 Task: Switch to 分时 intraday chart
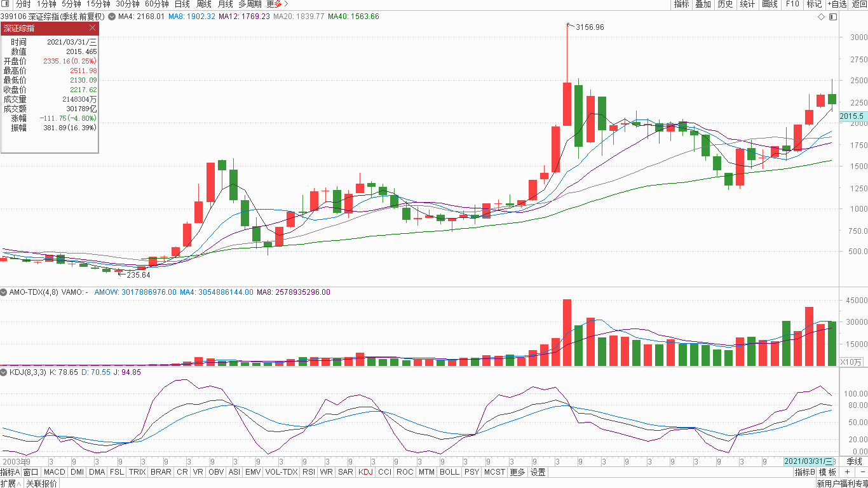[x=23, y=4]
